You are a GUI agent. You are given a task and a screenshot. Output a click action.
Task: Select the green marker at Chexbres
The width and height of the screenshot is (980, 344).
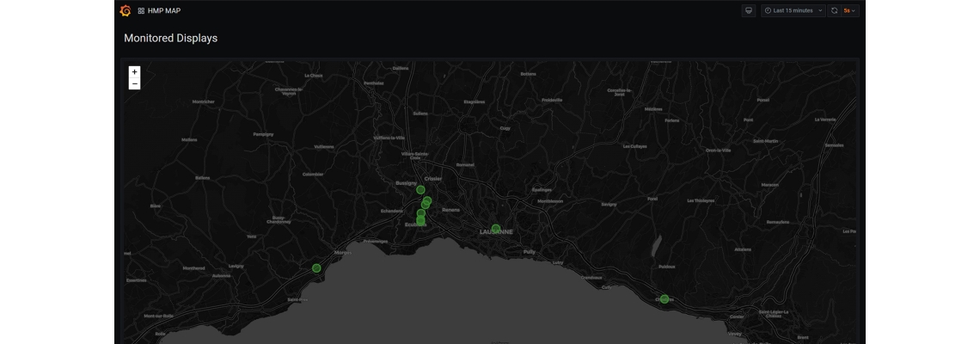665,299
